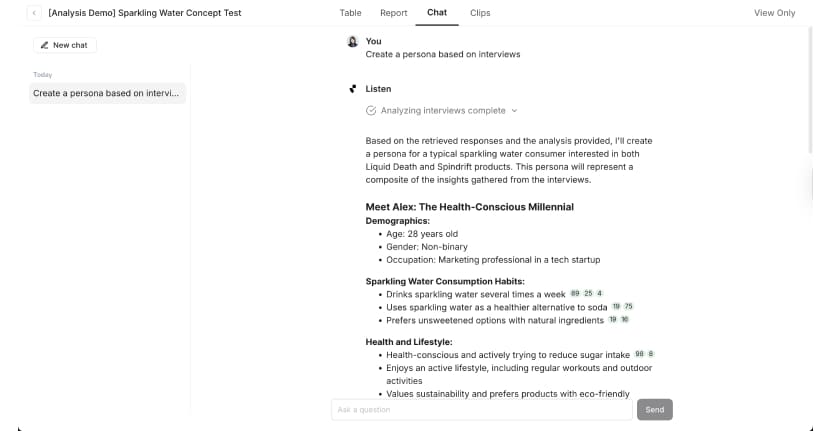Select the Chat tab
This screenshot has width=830, height=432.
tap(437, 13)
